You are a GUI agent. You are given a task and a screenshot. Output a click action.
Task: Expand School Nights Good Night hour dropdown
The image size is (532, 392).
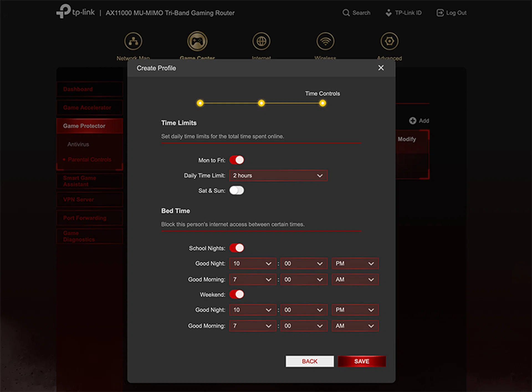[252, 264]
